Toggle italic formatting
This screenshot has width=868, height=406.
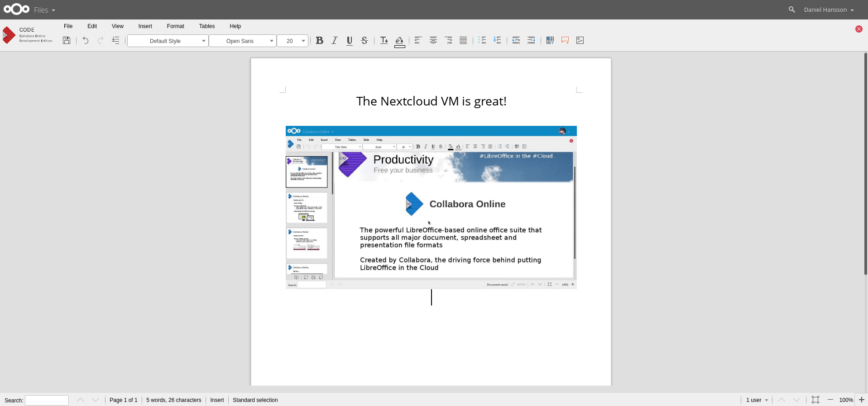coord(335,40)
